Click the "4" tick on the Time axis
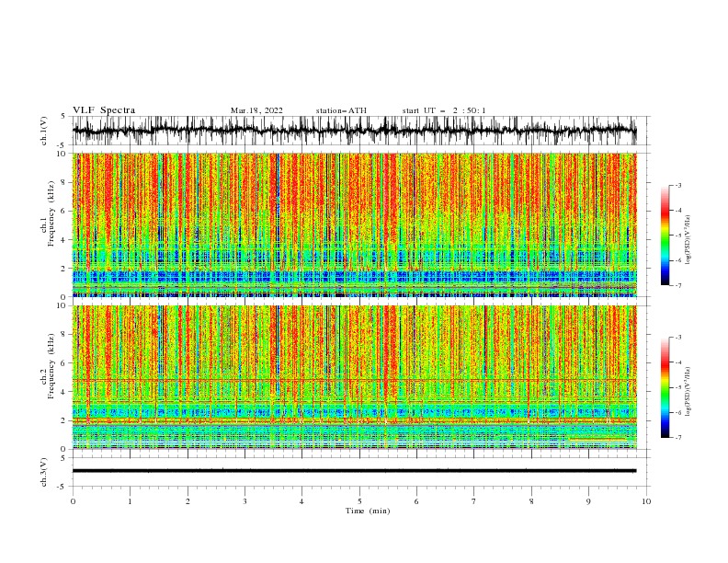This screenshot has width=728, height=563. [x=301, y=501]
